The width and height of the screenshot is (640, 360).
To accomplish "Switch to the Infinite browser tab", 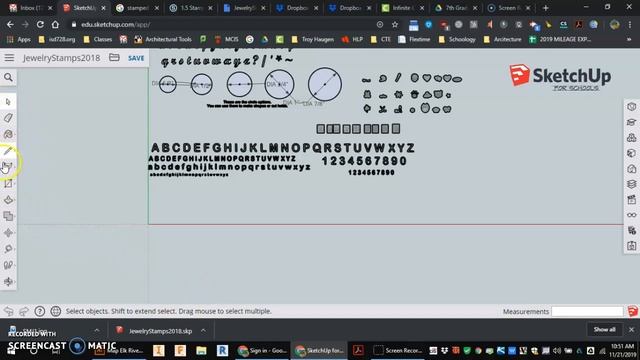I will pos(402,8).
